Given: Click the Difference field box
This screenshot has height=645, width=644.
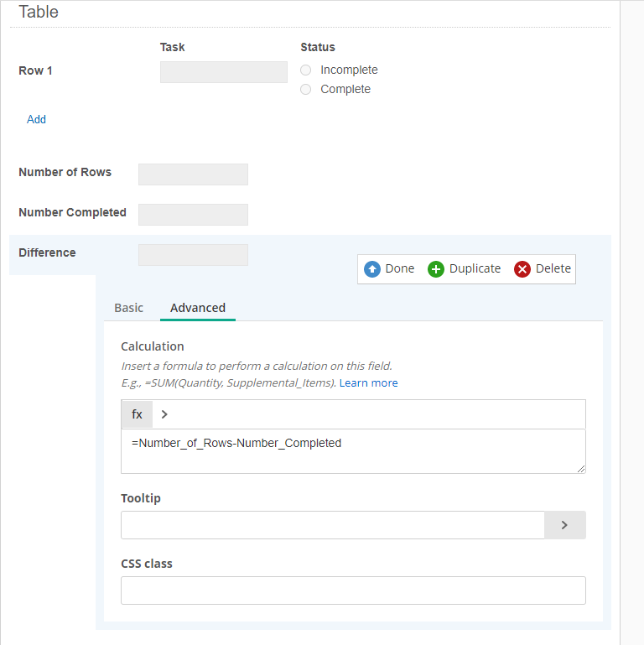Looking at the screenshot, I should click(193, 255).
